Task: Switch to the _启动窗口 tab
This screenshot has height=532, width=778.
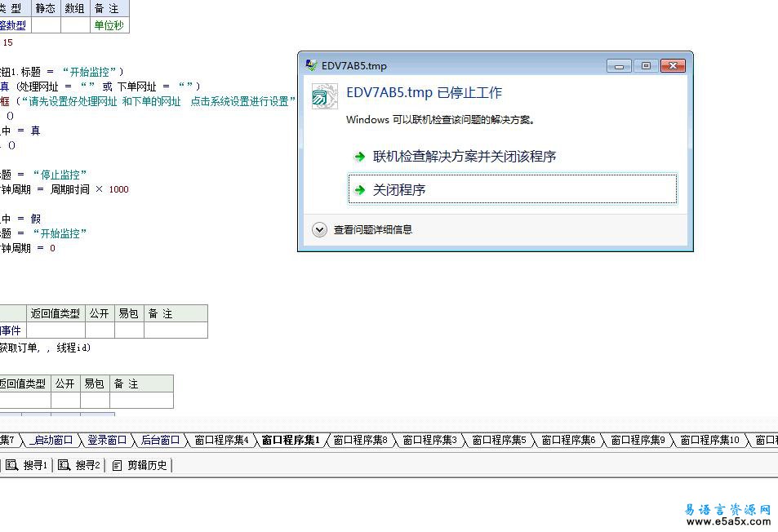Action: pyautogui.click(x=51, y=440)
